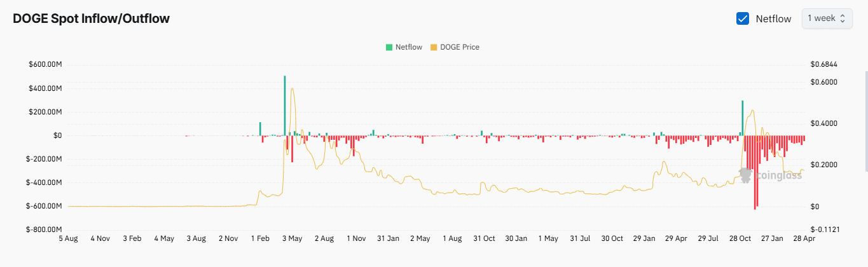Click the 3 Feb date label
The height and width of the screenshot is (267, 868).
click(132, 239)
